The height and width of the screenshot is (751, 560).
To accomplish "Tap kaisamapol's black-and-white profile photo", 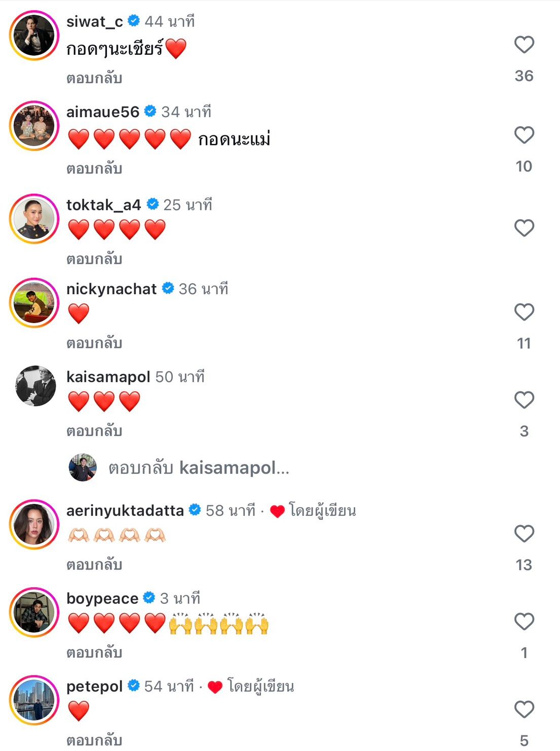I will point(35,386).
